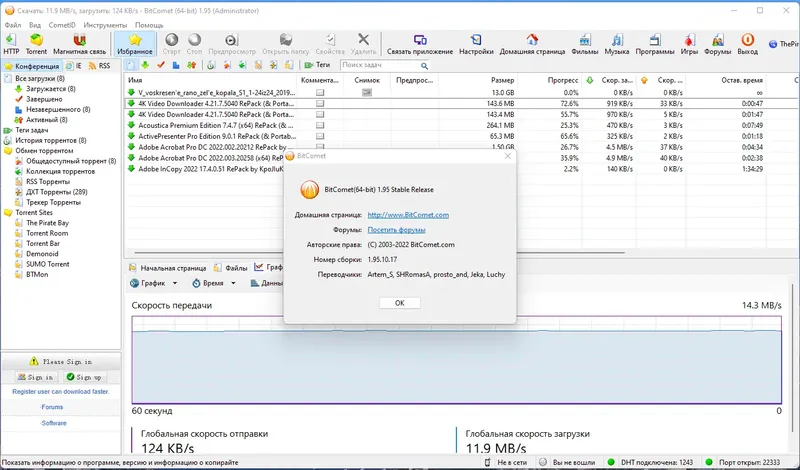
Task: Select Все загрузки (8) in the tree
Action: point(39,79)
